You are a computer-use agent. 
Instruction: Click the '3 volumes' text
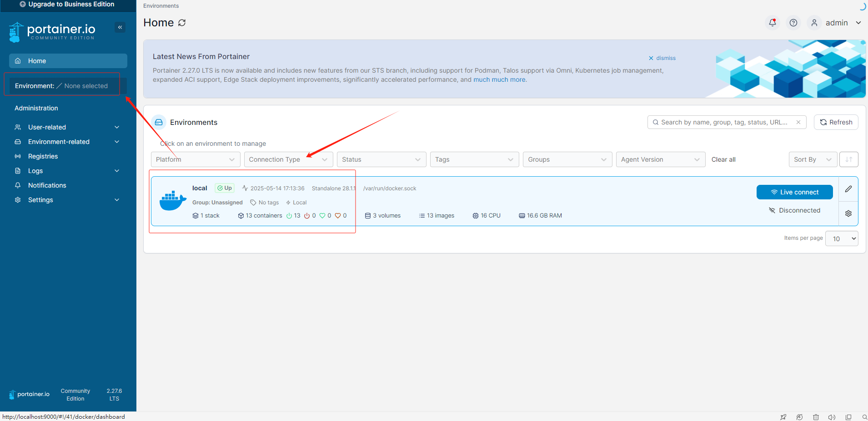pos(386,216)
